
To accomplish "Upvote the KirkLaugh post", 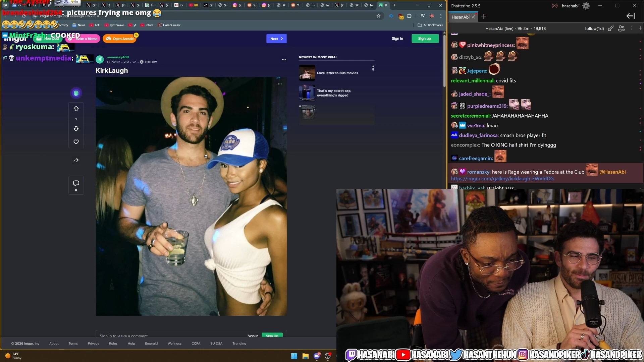I will [76, 109].
